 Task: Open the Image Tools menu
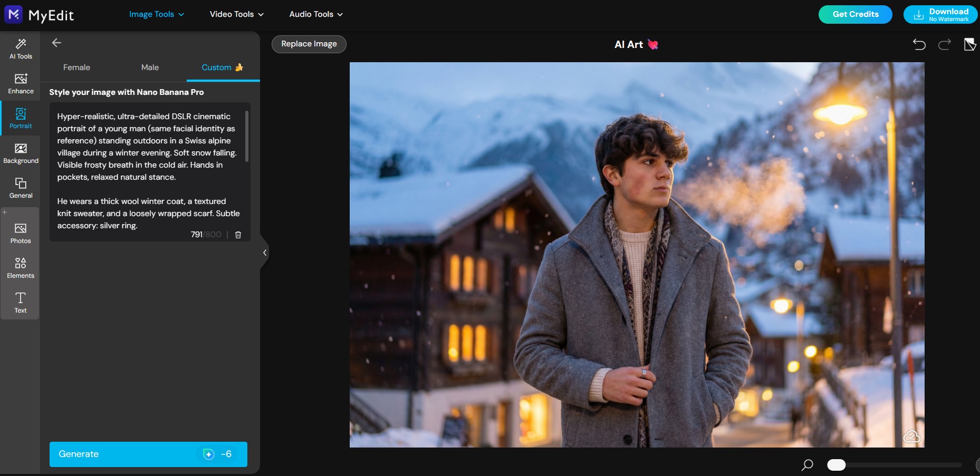point(156,14)
